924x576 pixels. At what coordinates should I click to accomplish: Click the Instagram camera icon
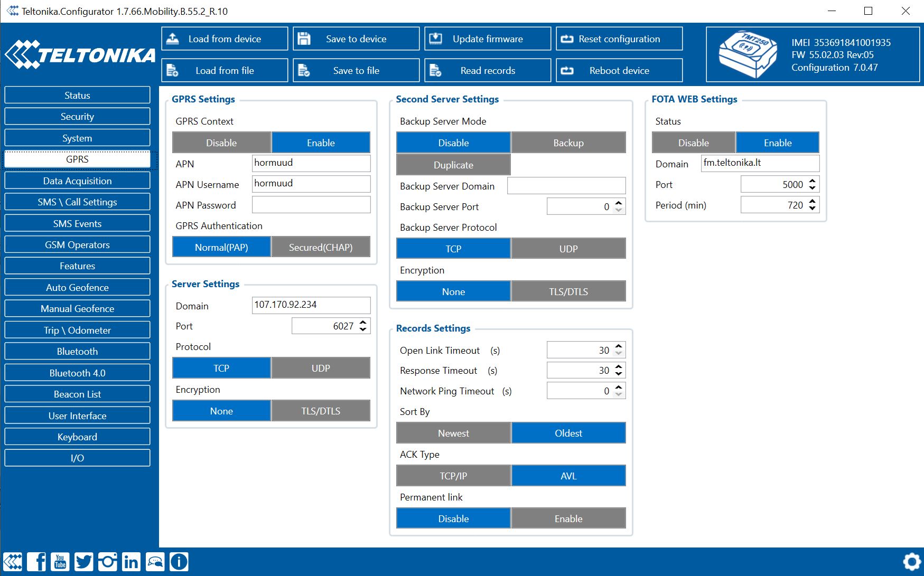click(107, 562)
